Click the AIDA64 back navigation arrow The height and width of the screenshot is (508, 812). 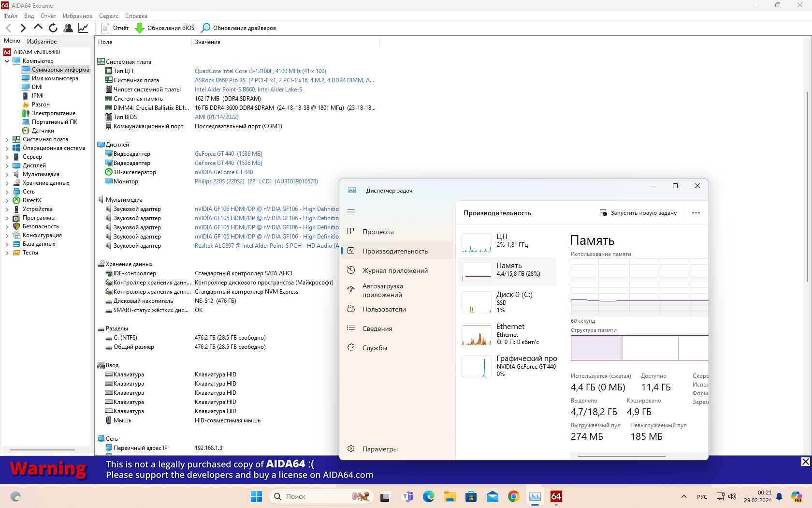(8, 28)
